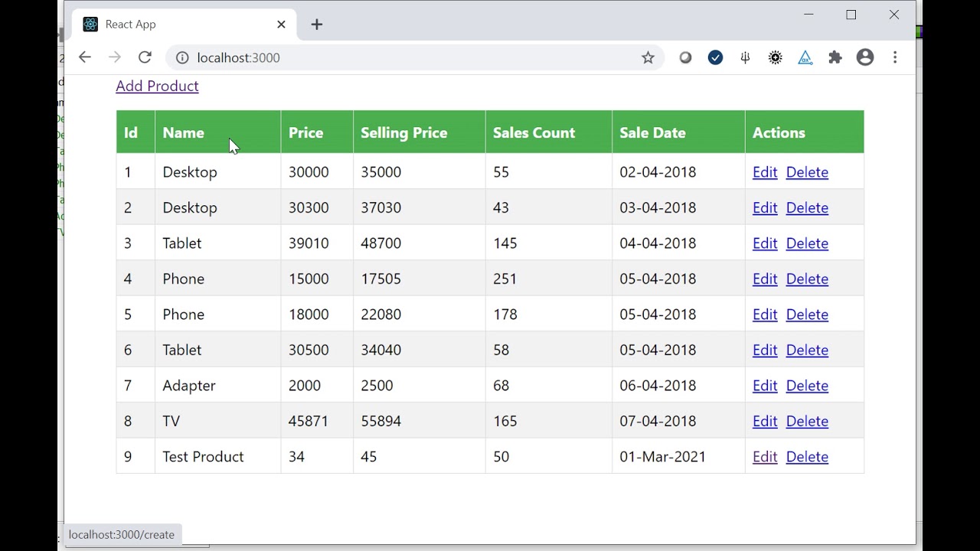980x551 pixels.
Task: Click the blue checkmark extension icon
Action: click(x=715, y=57)
